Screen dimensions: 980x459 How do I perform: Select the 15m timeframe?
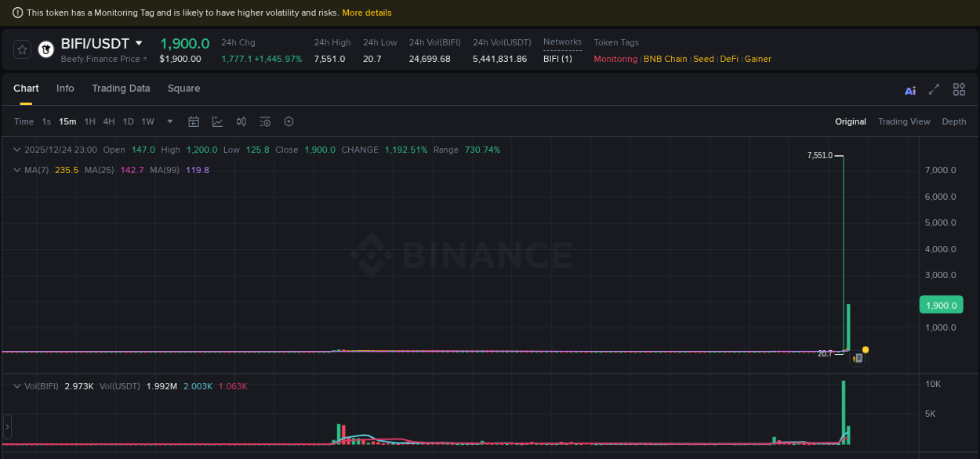tap(67, 121)
